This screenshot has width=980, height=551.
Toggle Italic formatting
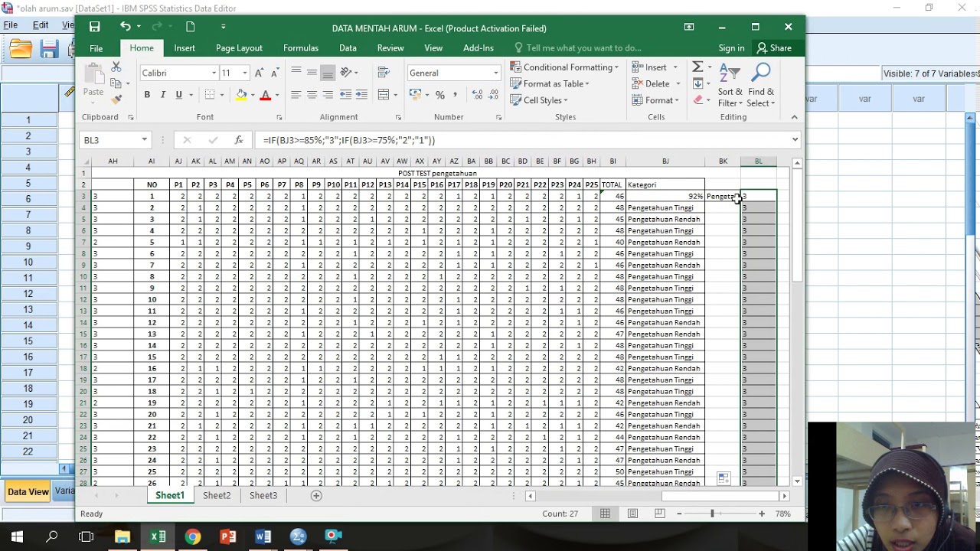(x=163, y=95)
